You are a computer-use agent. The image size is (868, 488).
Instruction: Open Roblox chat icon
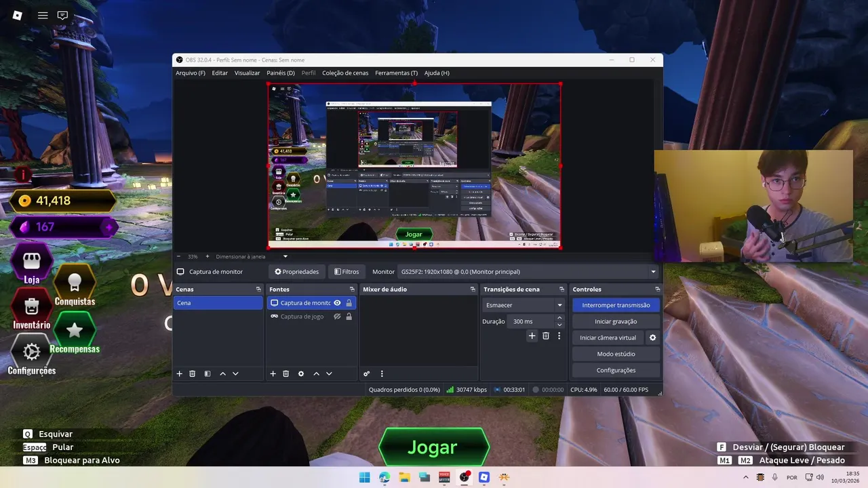(62, 15)
